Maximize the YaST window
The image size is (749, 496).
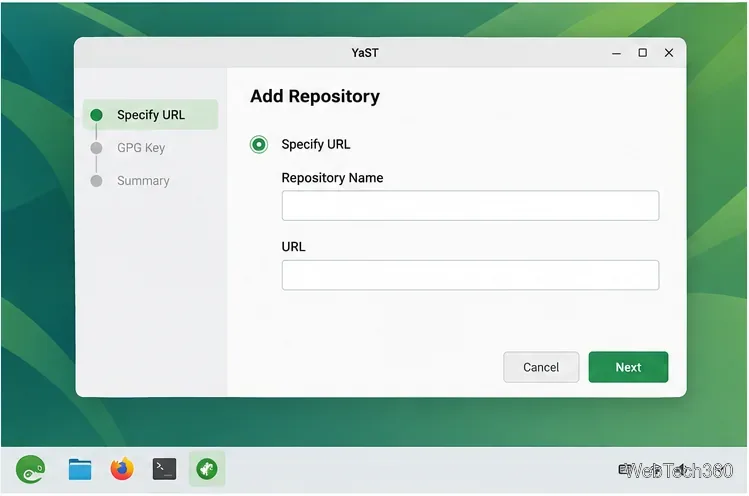tap(642, 53)
